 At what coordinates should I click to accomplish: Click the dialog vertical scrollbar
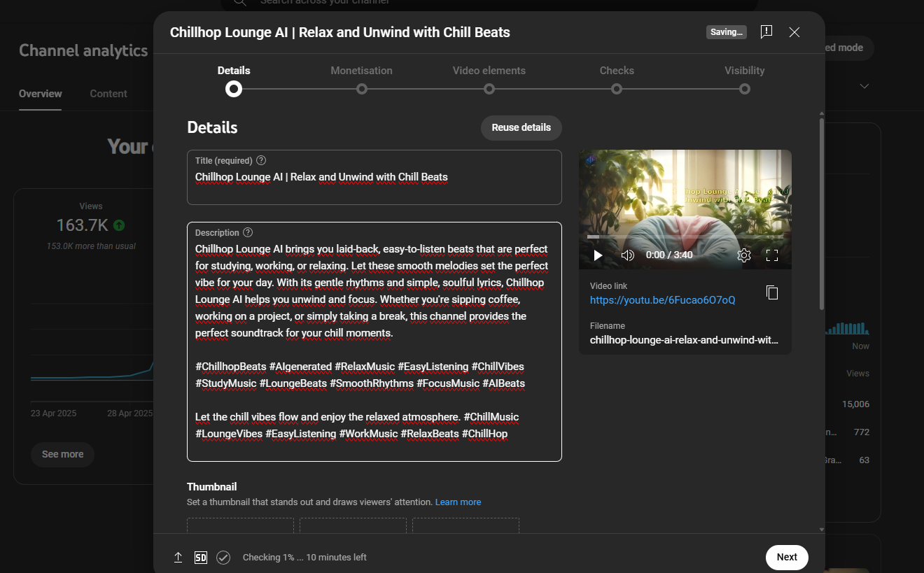click(822, 214)
